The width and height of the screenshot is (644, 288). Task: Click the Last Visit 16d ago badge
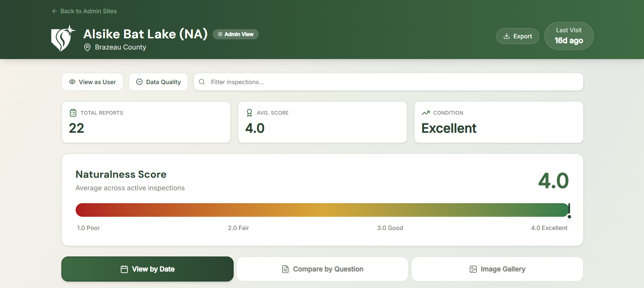pos(569,36)
